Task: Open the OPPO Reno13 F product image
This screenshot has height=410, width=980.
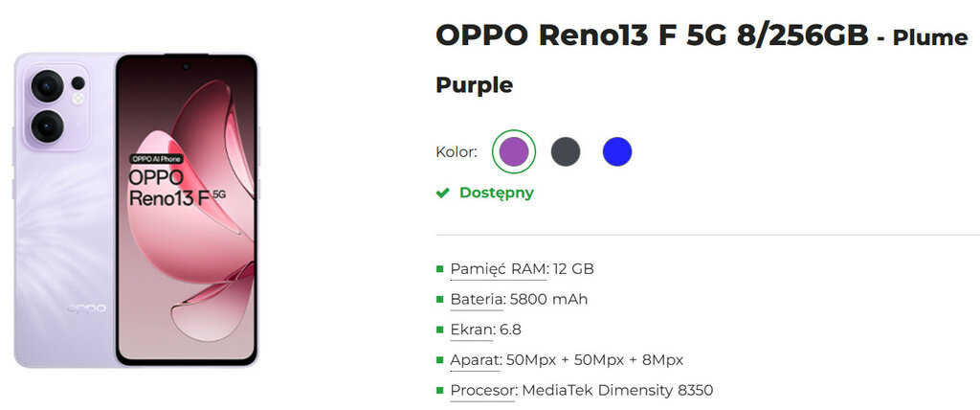Action: click(x=136, y=210)
